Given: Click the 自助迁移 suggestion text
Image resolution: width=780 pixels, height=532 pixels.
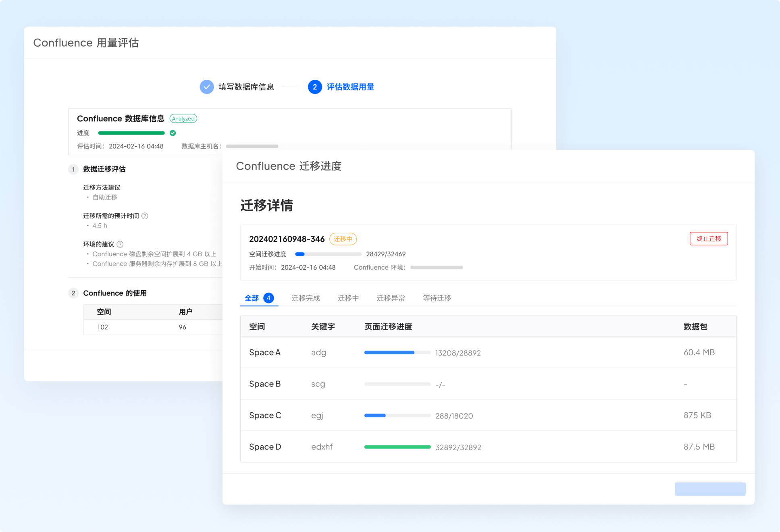Looking at the screenshot, I should click(x=105, y=197).
